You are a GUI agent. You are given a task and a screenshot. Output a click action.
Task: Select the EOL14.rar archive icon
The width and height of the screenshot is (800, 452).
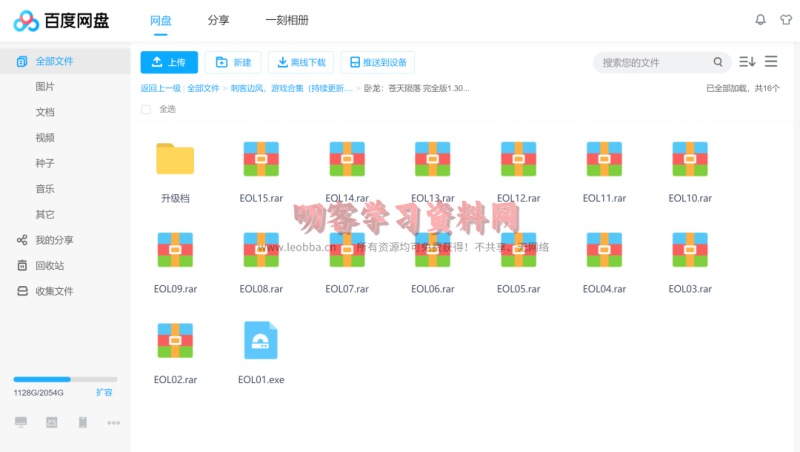[347, 159]
